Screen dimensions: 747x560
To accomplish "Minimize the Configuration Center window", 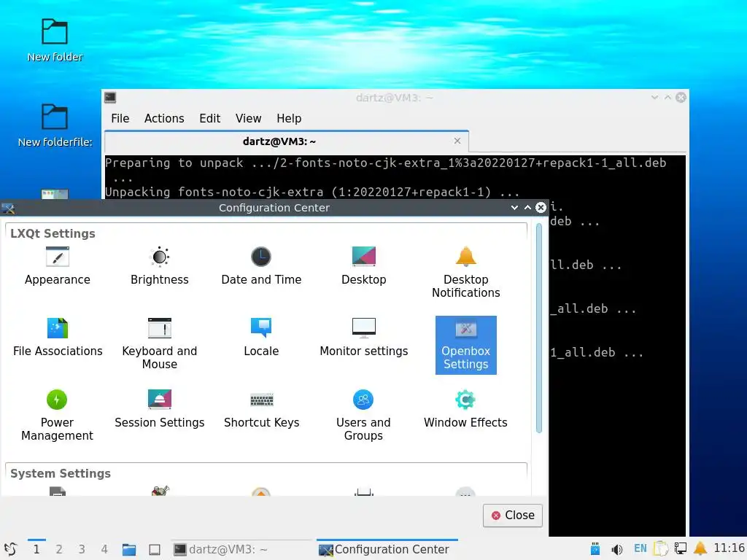I will point(514,208).
